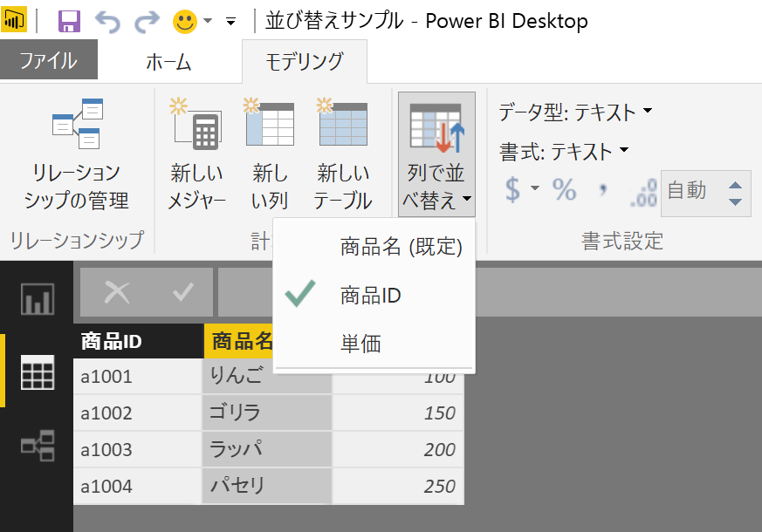Click the Power BI logo icon
This screenshot has width=762, height=532.
(14, 20)
